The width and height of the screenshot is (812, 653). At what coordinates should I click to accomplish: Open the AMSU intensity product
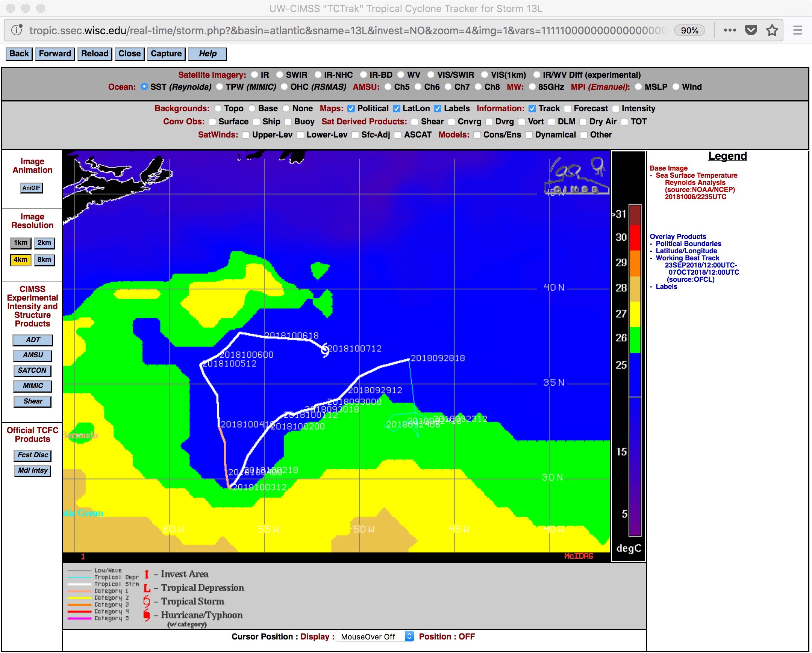(33, 355)
